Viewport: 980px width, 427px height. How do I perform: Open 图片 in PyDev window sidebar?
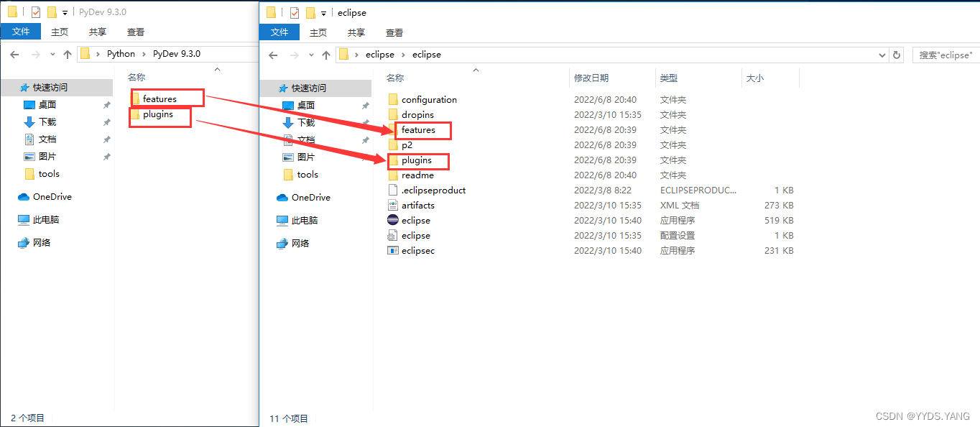click(x=47, y=156)
